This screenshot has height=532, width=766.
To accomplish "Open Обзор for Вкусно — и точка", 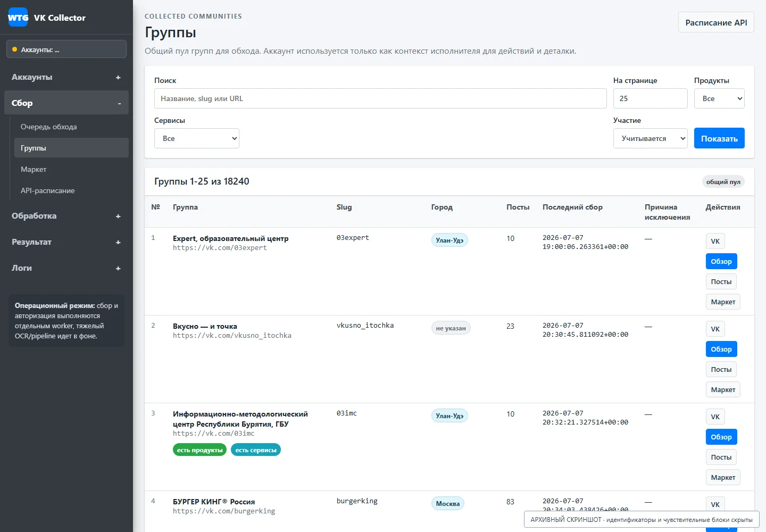I will point(721,349).
